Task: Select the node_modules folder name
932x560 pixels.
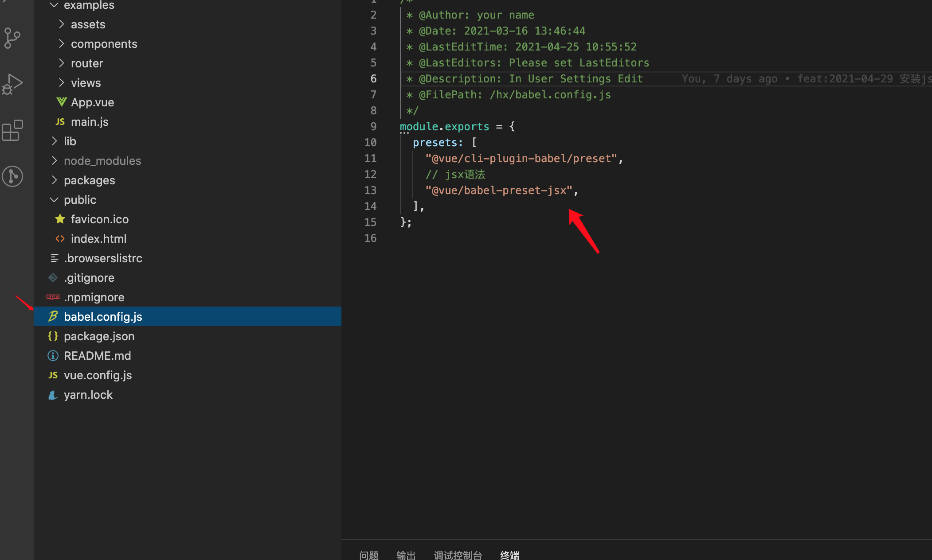Action: click(x=102, y=161)
